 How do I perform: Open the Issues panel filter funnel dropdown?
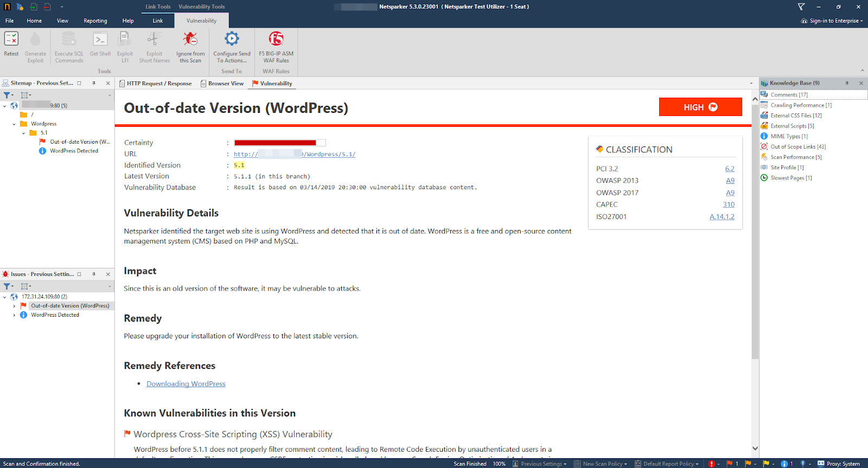click(8, 286)
